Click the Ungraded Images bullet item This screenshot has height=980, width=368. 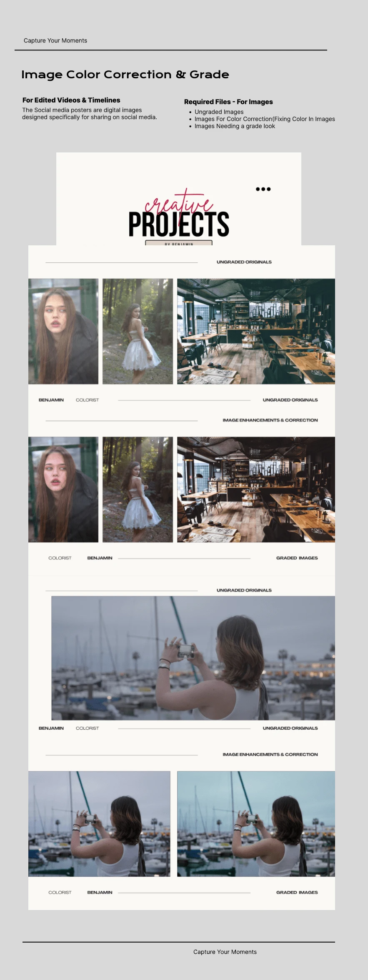pos(219,112)
